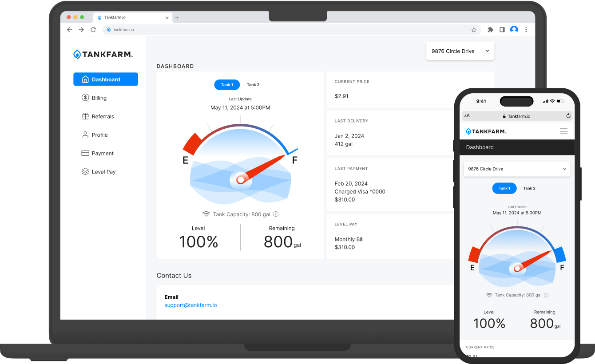The width and height of the screenshot is (595, 364).
Task: Open a new browser tab
Action: click(177, 18)
